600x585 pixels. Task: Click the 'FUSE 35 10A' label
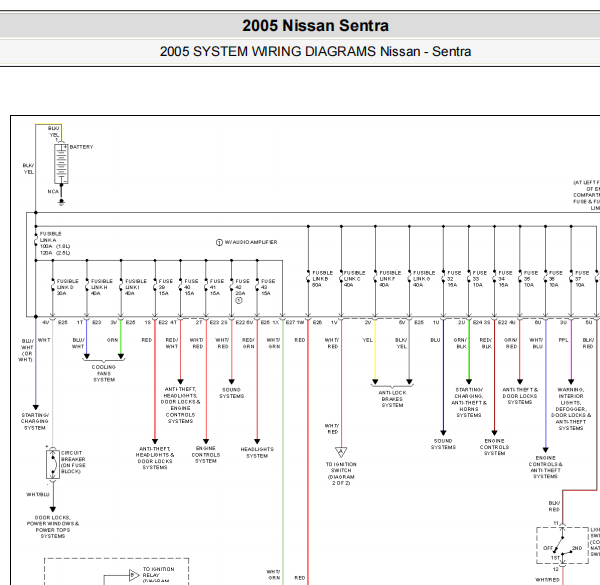(531, 279)
